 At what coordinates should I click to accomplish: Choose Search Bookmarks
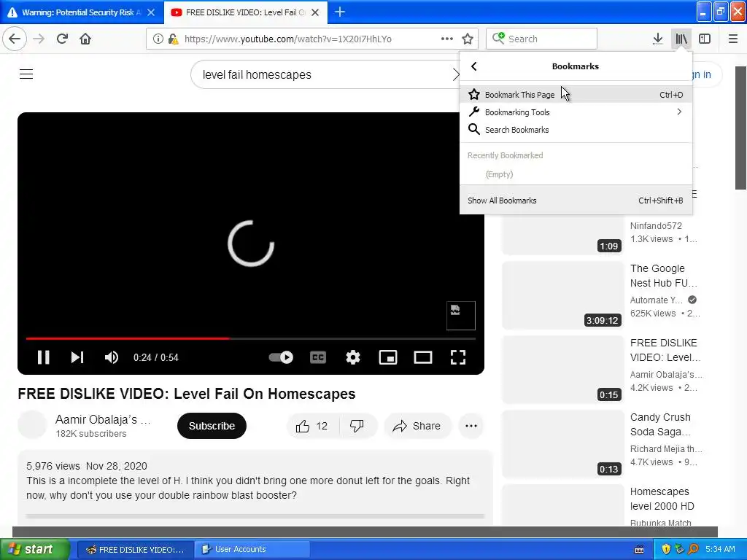coord(576,130)
